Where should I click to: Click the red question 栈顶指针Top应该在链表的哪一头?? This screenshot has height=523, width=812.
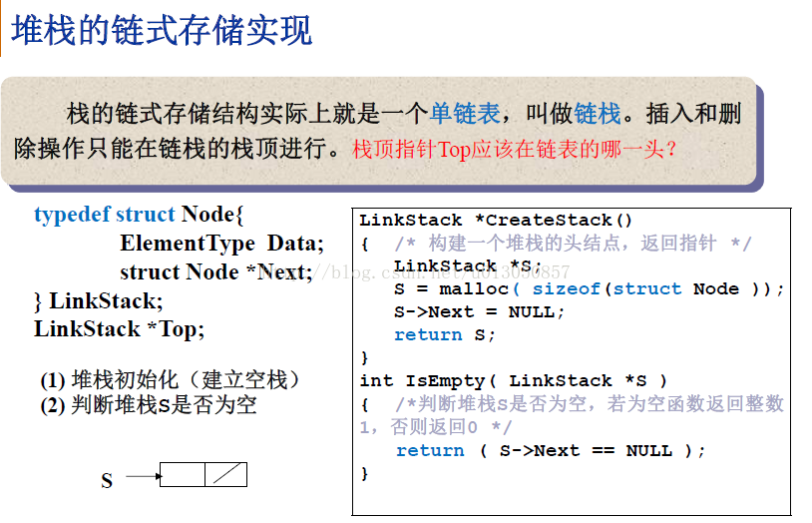click(x=515, y=150)
